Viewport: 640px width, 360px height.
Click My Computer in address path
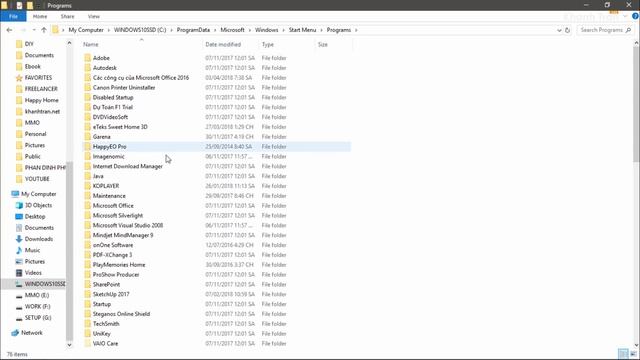pos(86,30)
